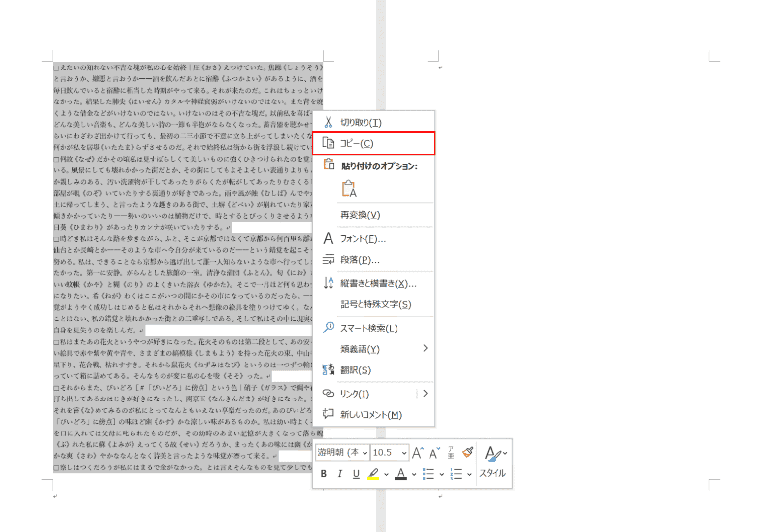Click the translate icon beside 翻訳(S)
Viewport: 761px width, 532px height.
328,370
